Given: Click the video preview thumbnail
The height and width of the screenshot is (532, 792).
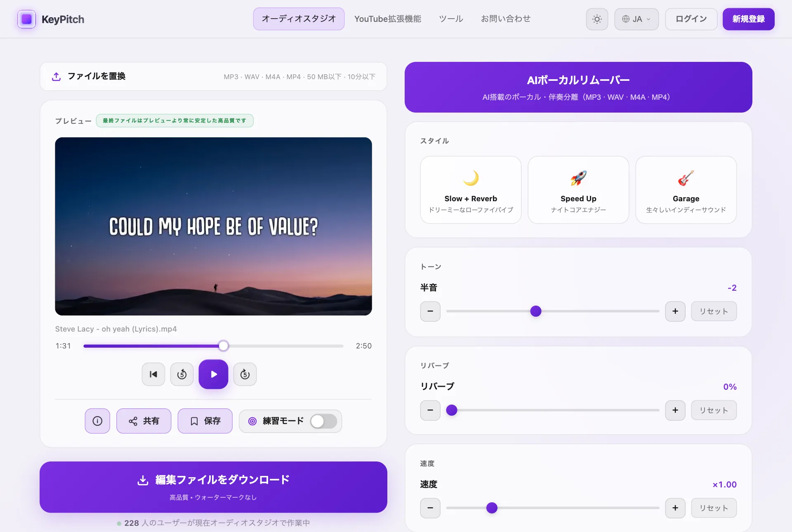Looking at the screenshot, I should pos(213,226).
